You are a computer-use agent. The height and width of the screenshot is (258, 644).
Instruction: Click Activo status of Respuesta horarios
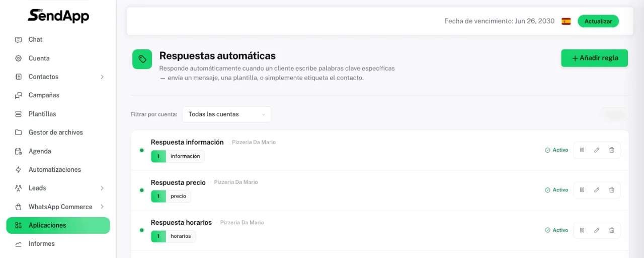tap(556, 230)
